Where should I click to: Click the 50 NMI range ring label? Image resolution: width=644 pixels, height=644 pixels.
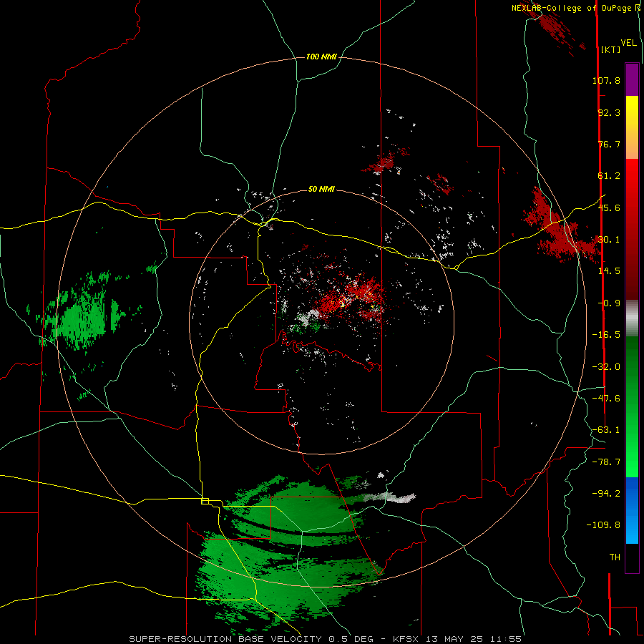(x=321, y=190)
